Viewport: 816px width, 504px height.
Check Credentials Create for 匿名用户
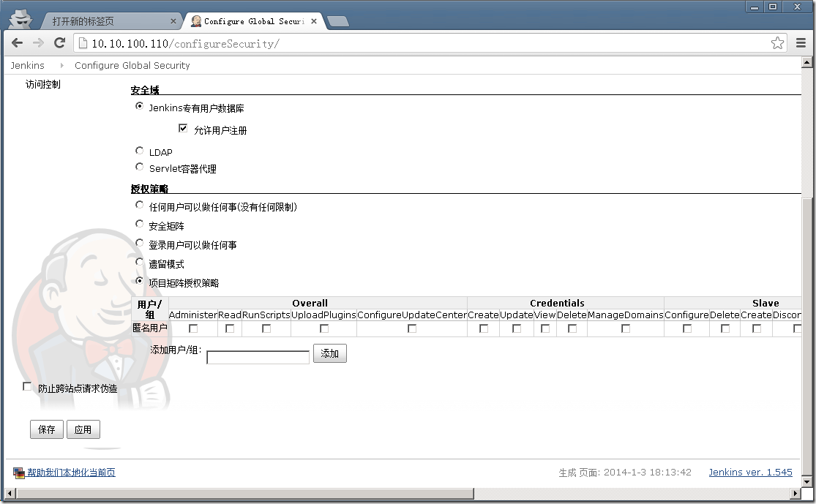(x=484, y=328)
